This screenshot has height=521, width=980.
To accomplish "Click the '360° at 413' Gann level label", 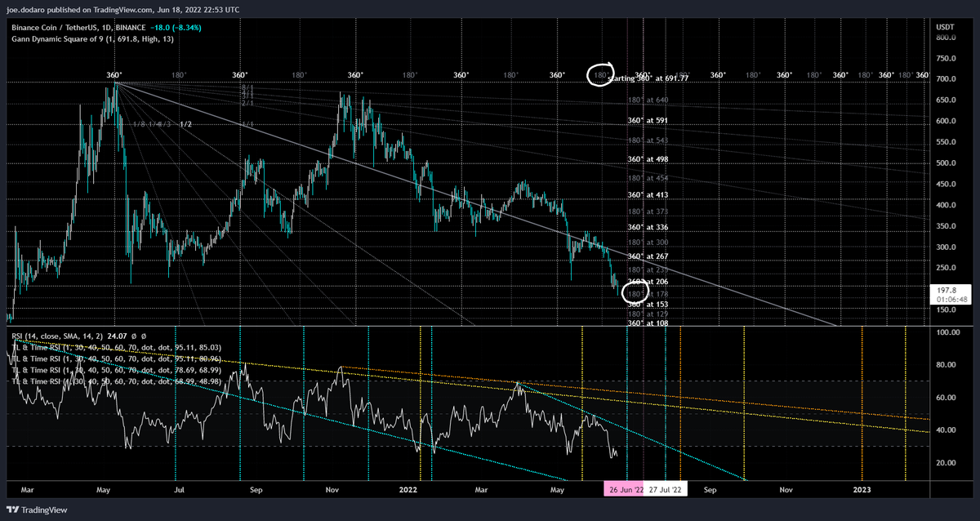I will tap(648, 195).
